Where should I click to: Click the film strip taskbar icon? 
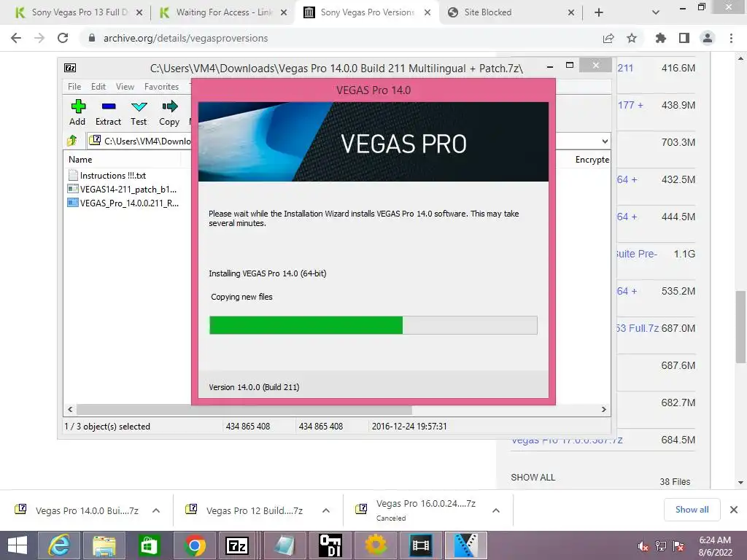pyautogui.click(x=420, y=545)
